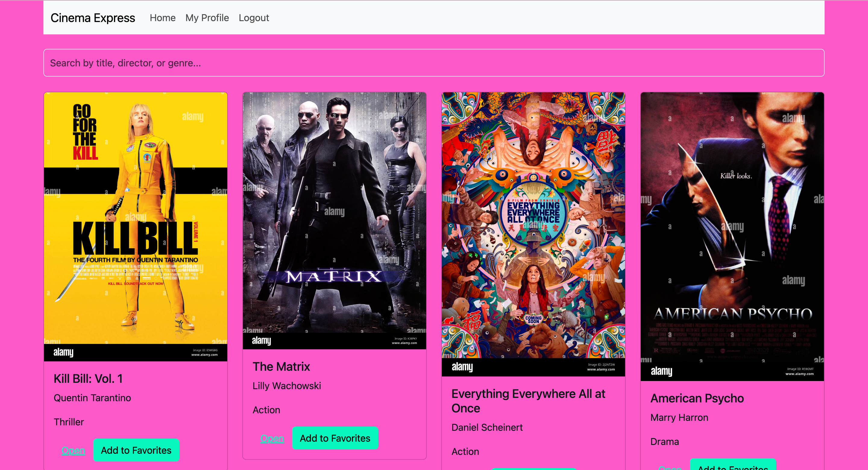Focus the movie search field
The width and height of the screenshot is (868, 470).
pos(434,63)
